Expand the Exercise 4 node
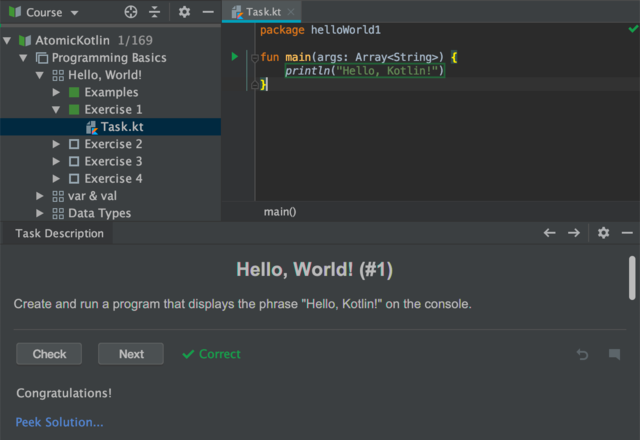The height and width of the screenshot is (440, 640). point(56,178)
